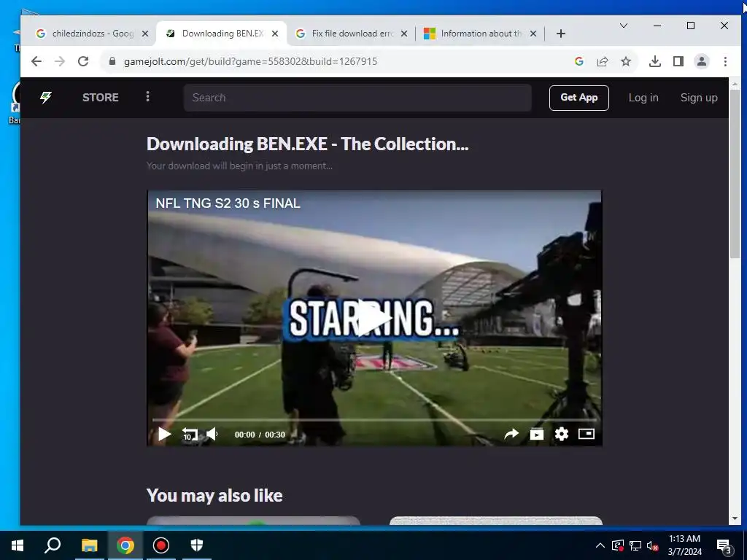Expand the tab search chevron
The height and width of the screenshot is (560, 747).
pyautogui.click(x=623, y=26)
